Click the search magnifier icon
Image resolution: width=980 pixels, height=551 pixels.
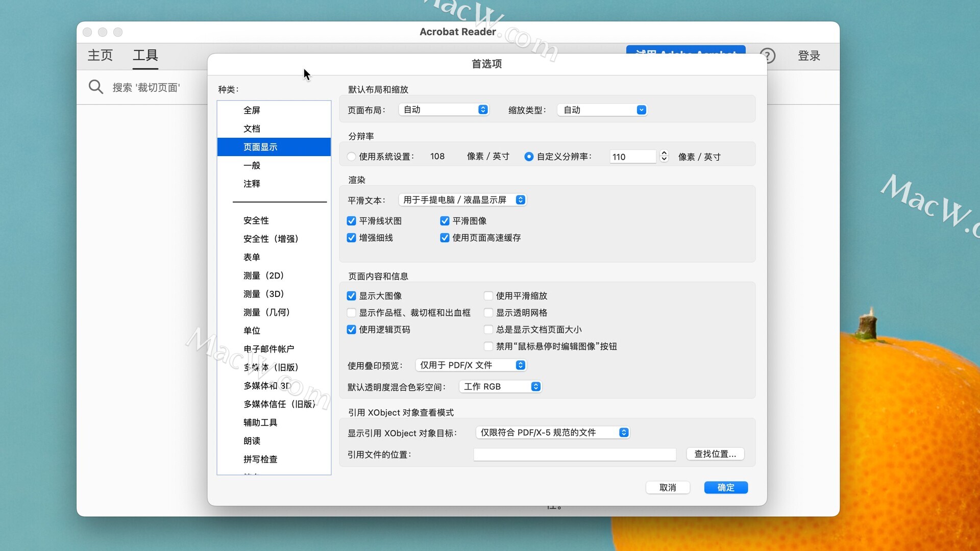click(x=95, y=87)
